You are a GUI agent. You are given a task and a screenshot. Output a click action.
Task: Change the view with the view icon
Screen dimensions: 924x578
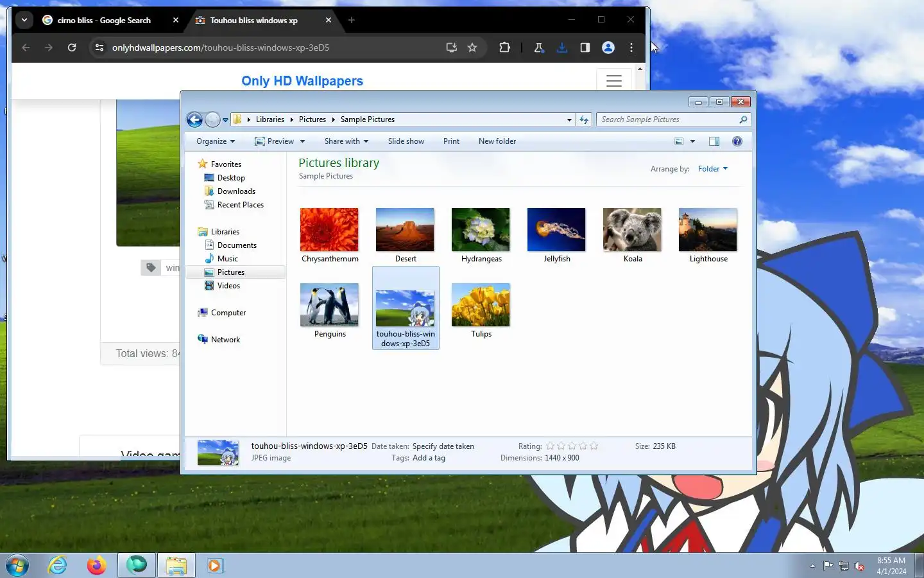click(x=679, y=141)
